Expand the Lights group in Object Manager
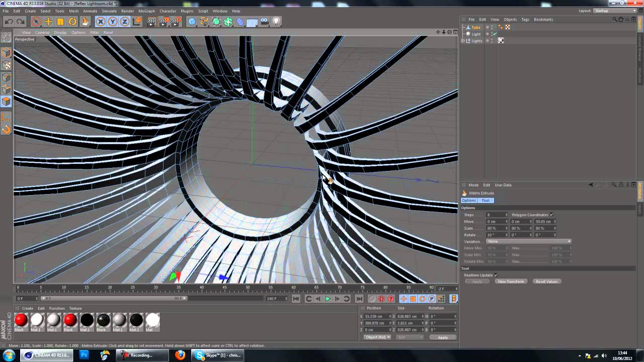Image resolution: width=644 pixels, height=362 pixels. pos(463,41)
